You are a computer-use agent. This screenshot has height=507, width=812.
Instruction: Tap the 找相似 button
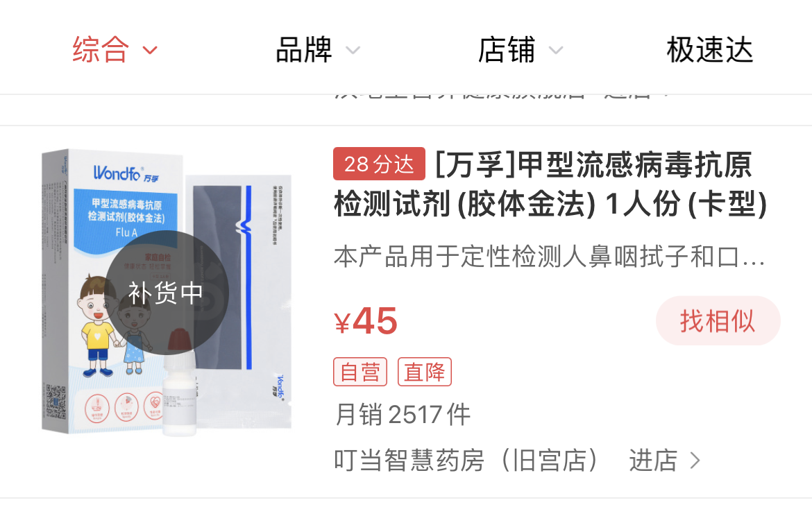tap(718, 320)
